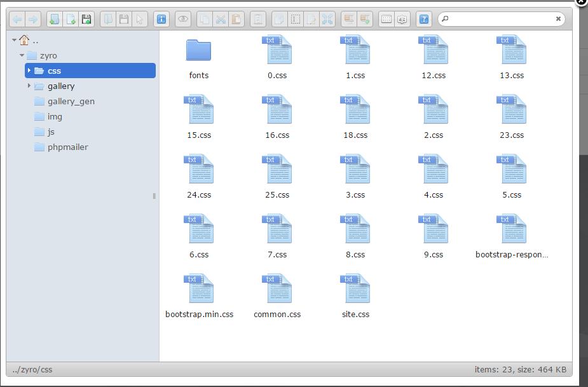Click the Rename toolbar icon
588x387 pixels.
296,19
